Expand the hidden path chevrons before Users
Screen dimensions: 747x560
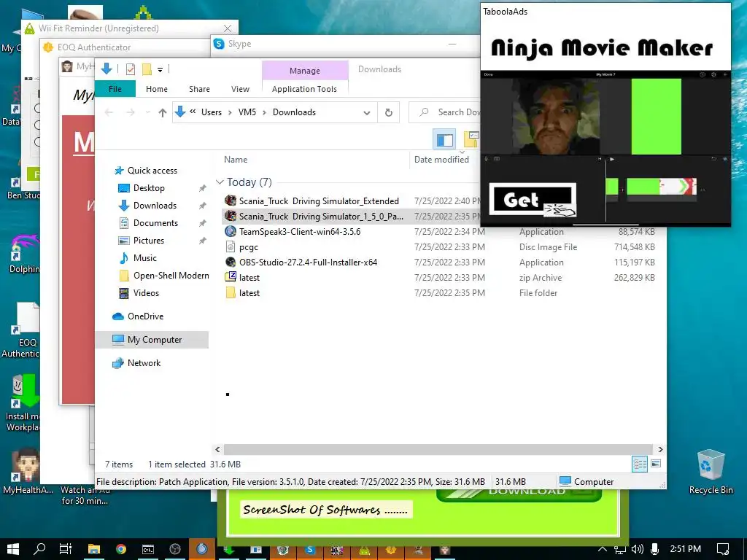193,112
